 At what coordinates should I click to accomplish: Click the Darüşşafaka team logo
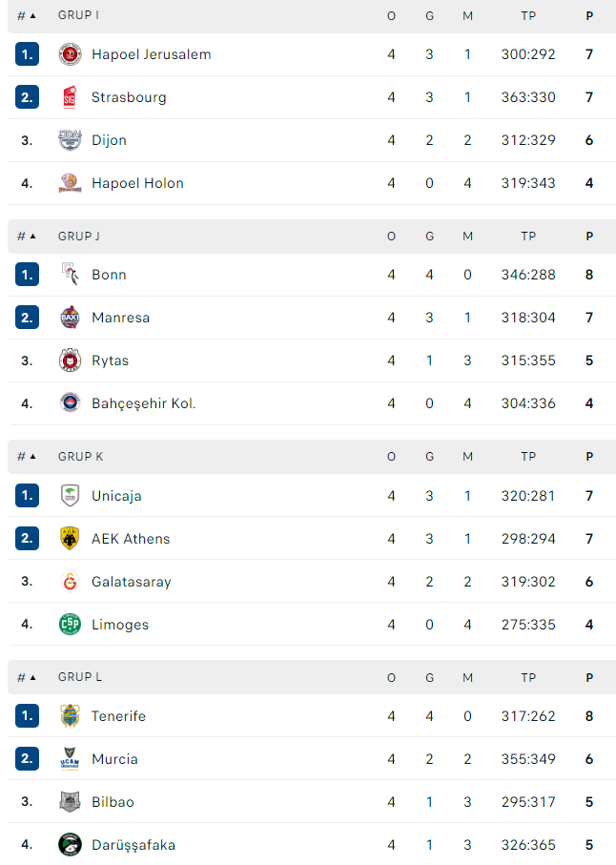pyautogui.click(x=70, y=845)
